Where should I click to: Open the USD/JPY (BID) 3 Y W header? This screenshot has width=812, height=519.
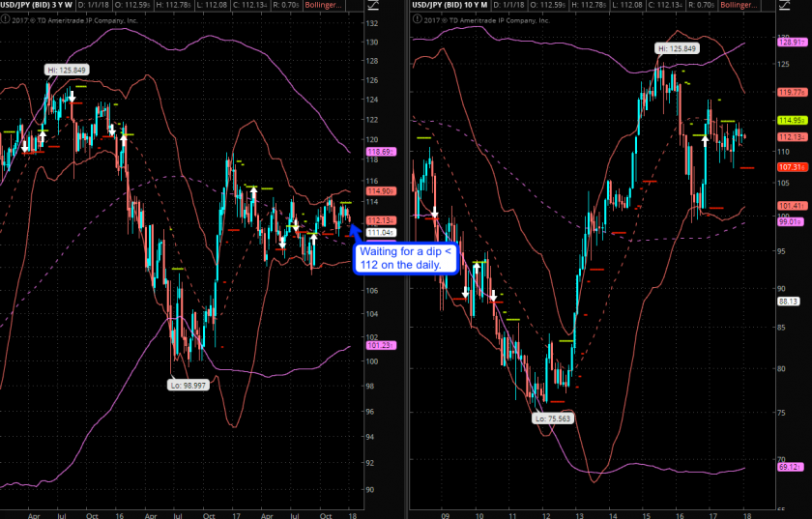pos(39,6)
